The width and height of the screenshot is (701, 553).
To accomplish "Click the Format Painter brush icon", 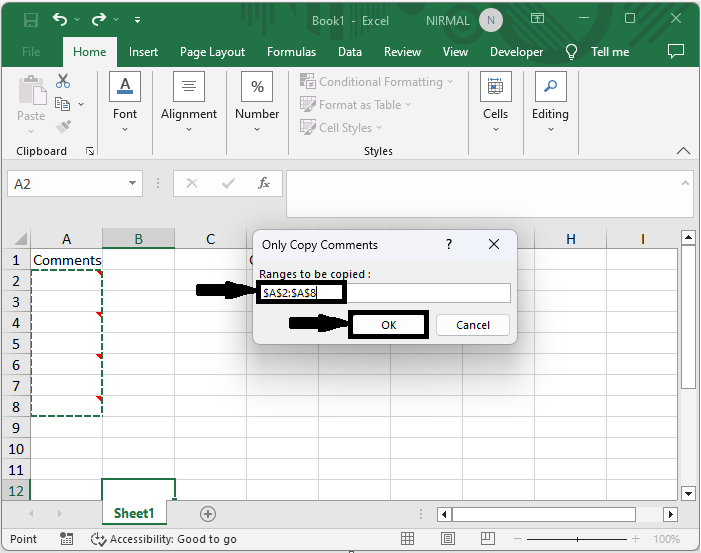I will coord(63,127).
